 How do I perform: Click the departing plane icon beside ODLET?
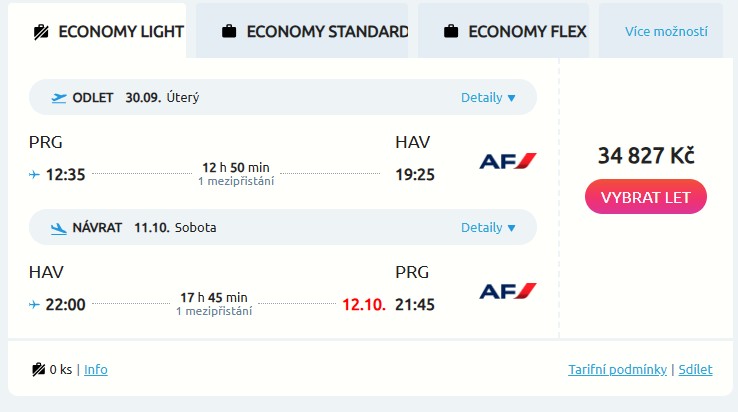[x=59, y=98]
